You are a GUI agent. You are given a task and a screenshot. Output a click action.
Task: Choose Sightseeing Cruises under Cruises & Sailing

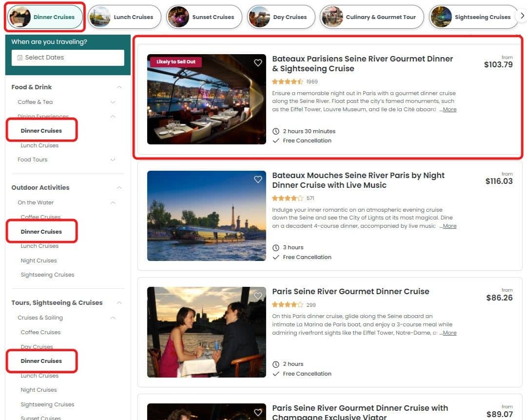pos(47,404)
